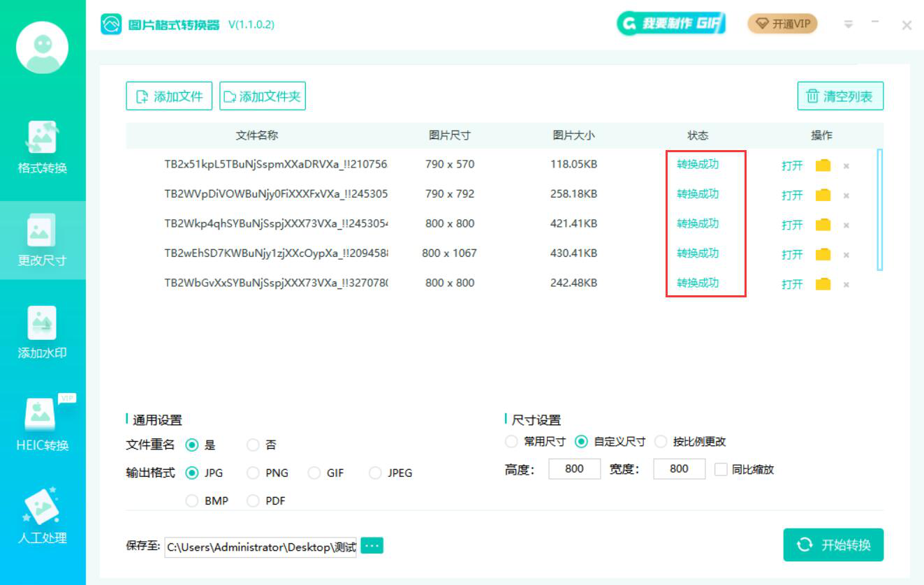Choose JPG as the output format
This screenshot has width=924, height=585.
coord(192,473)
